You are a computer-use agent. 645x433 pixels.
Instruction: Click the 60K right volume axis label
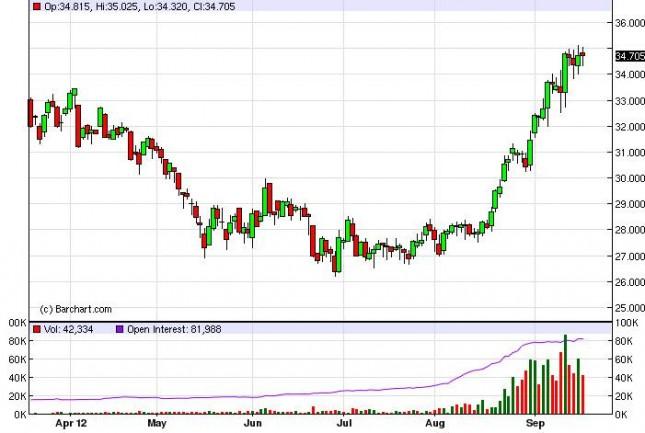[624, 360]
